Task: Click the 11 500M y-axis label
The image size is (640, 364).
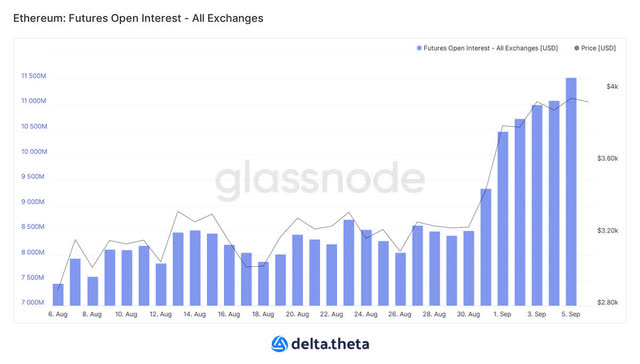Action: [34, 76]
